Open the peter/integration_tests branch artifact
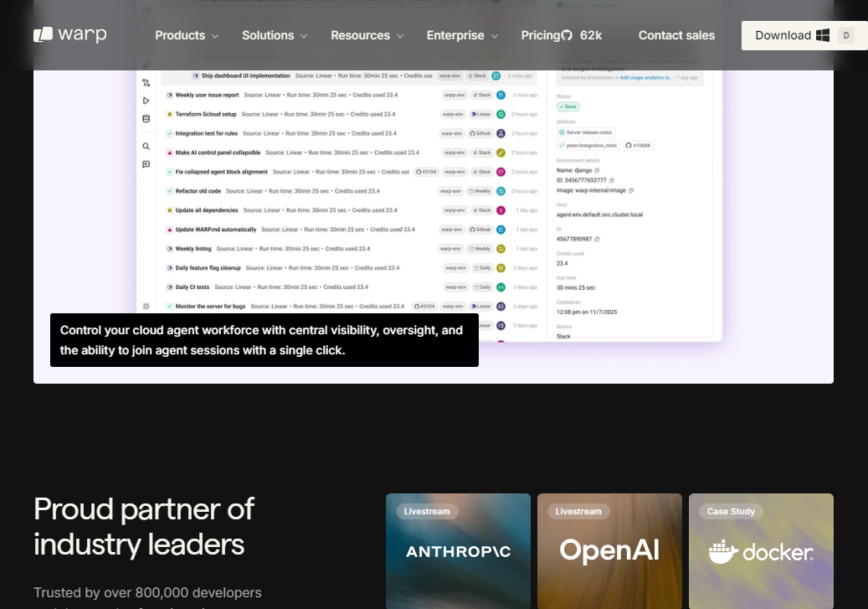The image size is (868, 609). pos(588,145)
